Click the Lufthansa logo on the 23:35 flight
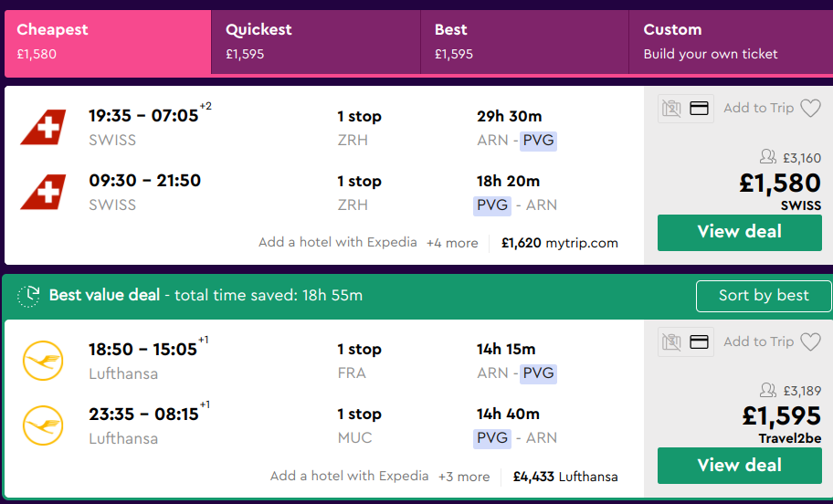 pos(43,425)
